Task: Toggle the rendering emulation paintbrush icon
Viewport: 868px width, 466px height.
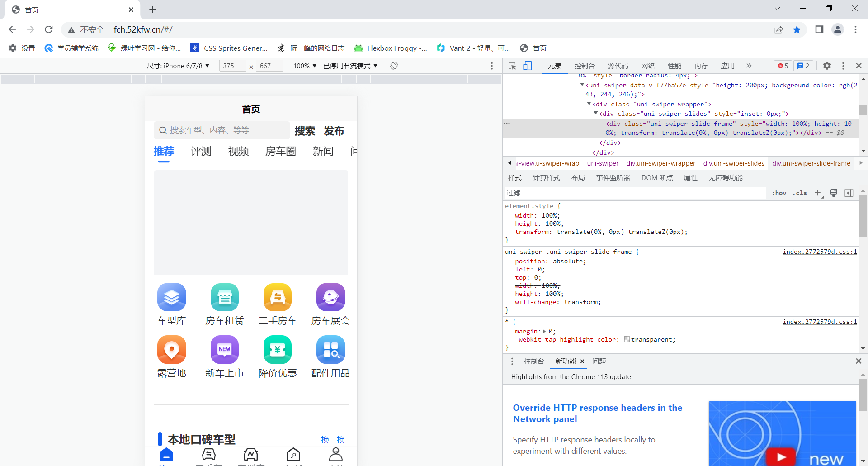Action: tap(834, 193)
